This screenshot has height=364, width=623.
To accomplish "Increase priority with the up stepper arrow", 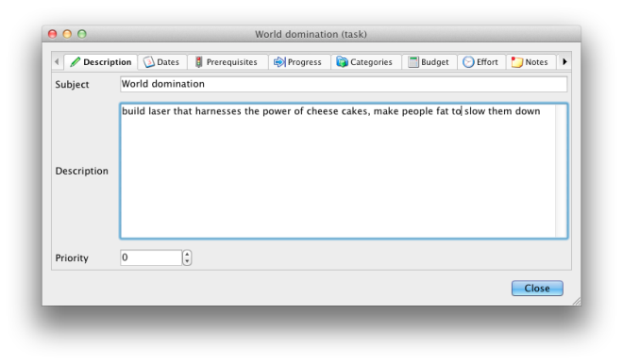I will (187, 254).
